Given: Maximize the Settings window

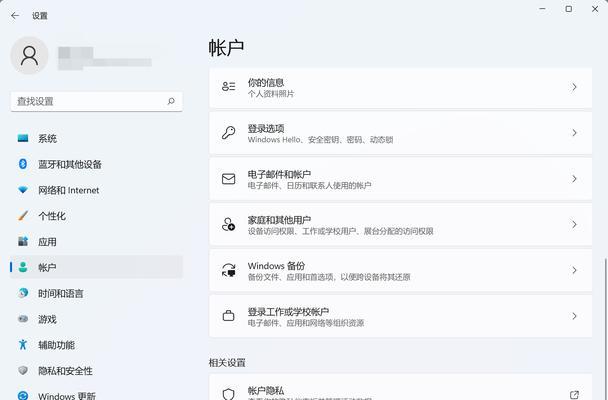Looking at the screenshot, I should (568, 9).
